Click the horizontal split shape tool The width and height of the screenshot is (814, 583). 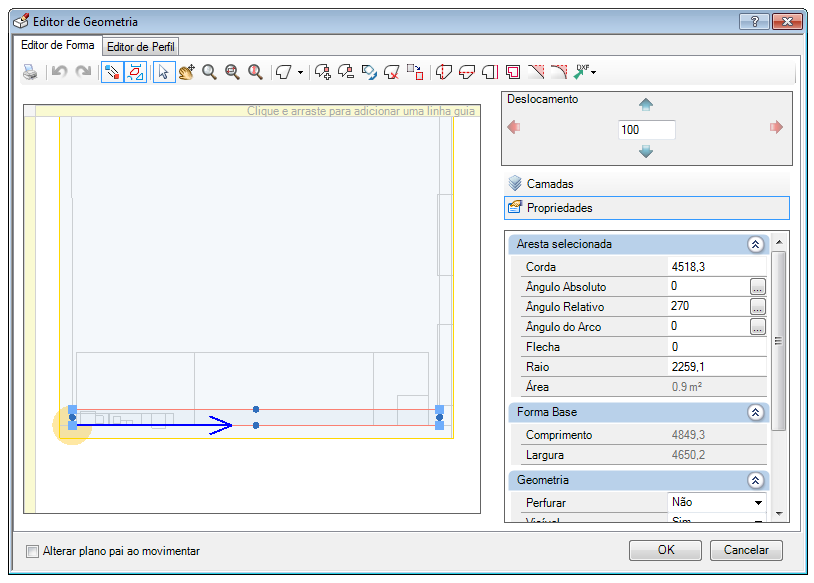click(467, 72)
